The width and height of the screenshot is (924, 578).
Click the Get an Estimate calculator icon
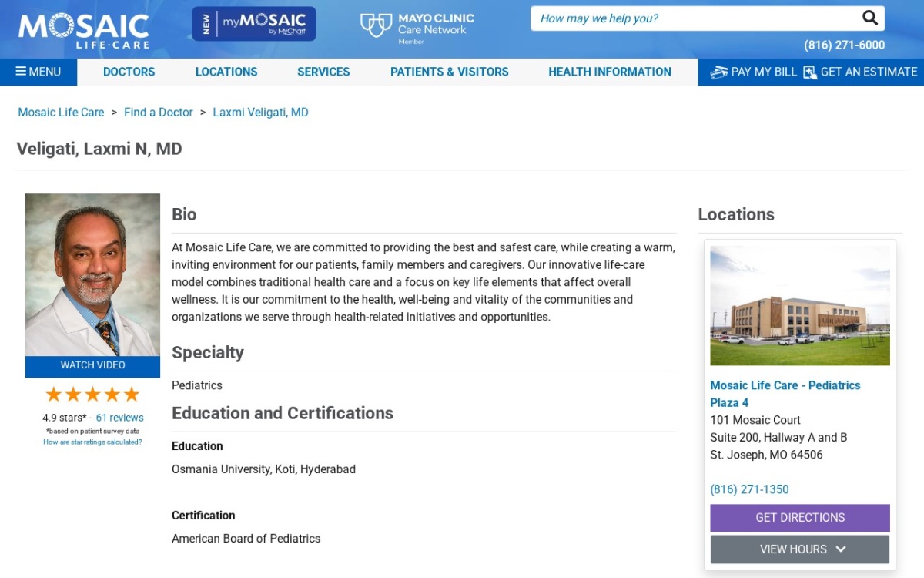tap(809, 72)
